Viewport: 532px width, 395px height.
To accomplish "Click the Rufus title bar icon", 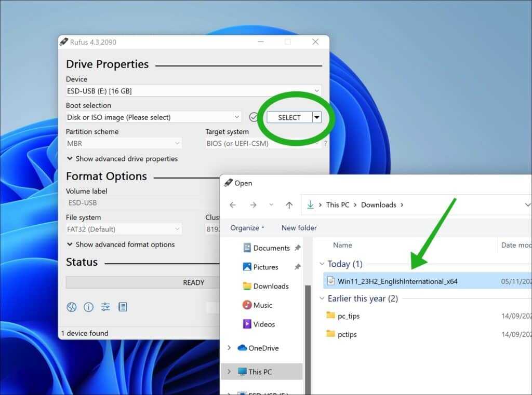I will pos(64,42).
